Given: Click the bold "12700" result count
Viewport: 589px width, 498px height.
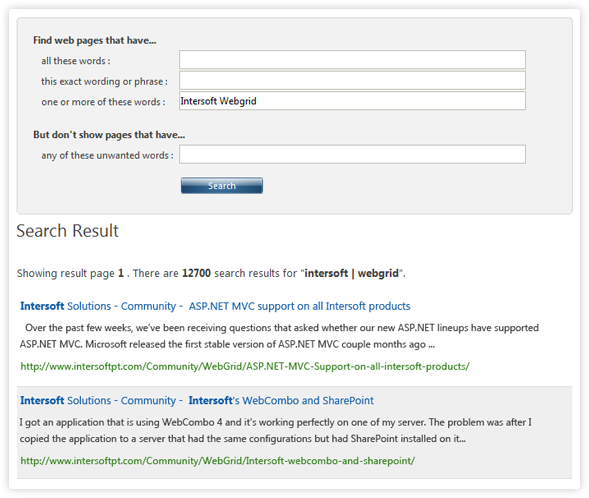Looking at the screenshot, I should coord(196,273).
